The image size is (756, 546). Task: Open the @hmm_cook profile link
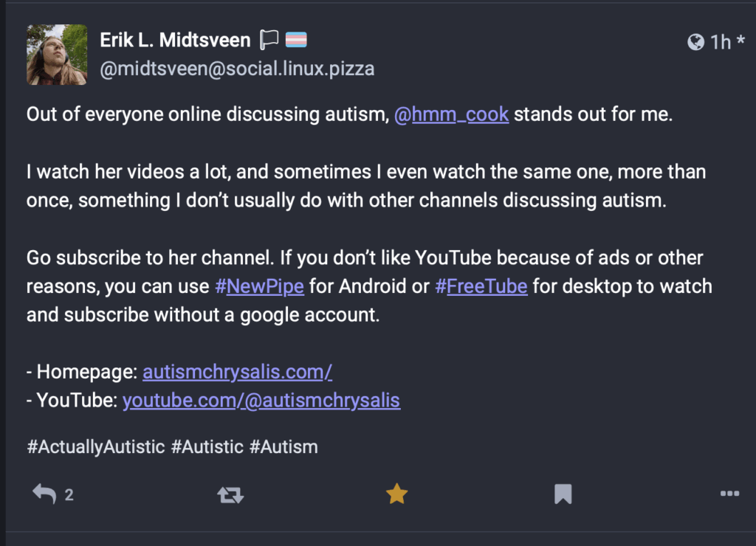click(x=453, y=114)
